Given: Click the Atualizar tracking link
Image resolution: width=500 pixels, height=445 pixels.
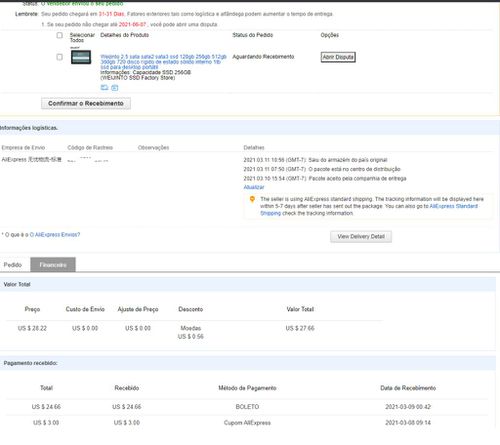Looking at the screenshot, I should [254, 187].
